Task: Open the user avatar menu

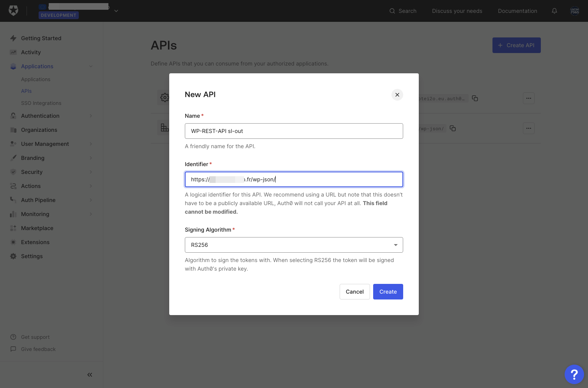Action: point(575,11)
